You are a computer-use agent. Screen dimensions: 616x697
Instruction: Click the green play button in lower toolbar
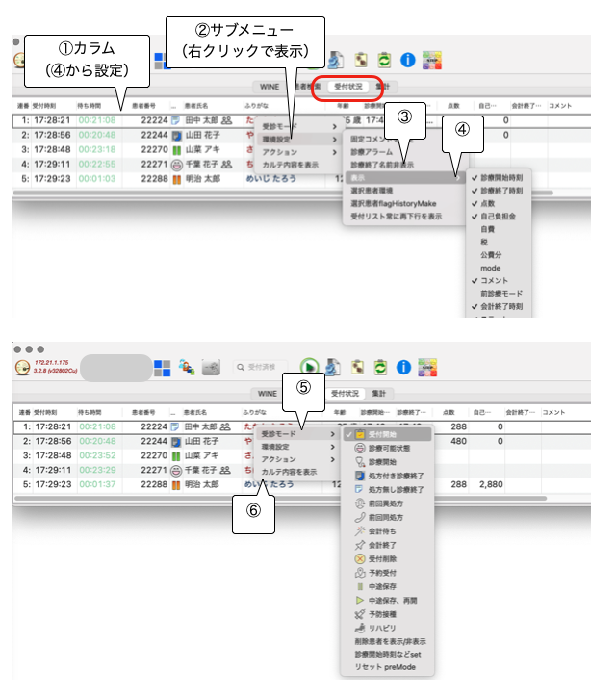pyautogui.click(x=310, y=367)
